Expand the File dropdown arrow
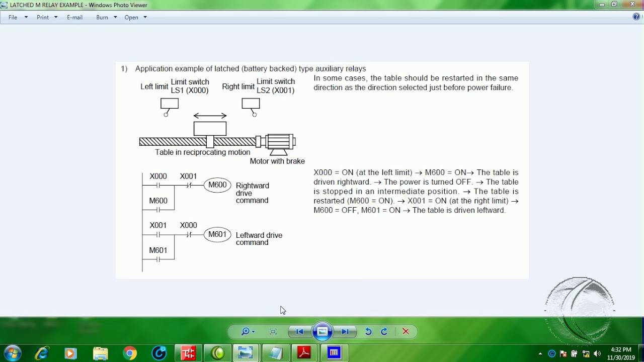The width and height of the screenshot is (644, 362). coord(26,17)
